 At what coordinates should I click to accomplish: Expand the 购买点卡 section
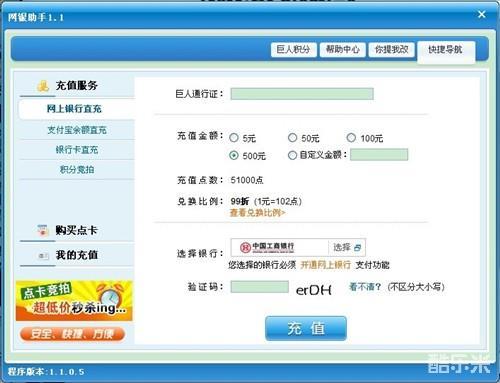coord(77,230)
